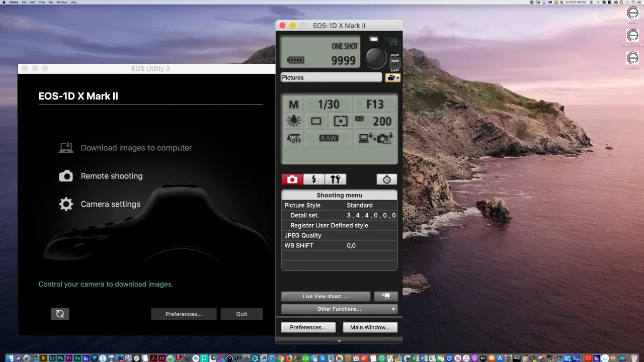Screen dimensions: 644x362
Task: Open the Auto Lighting Optimizer OFF setting
Action: (x=293, y=138)
